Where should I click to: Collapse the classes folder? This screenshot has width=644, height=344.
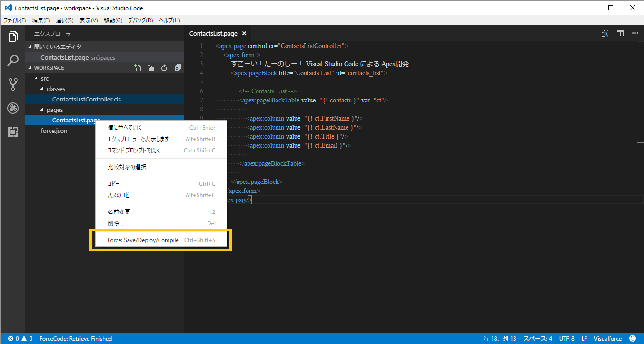(x=42, y=89)
